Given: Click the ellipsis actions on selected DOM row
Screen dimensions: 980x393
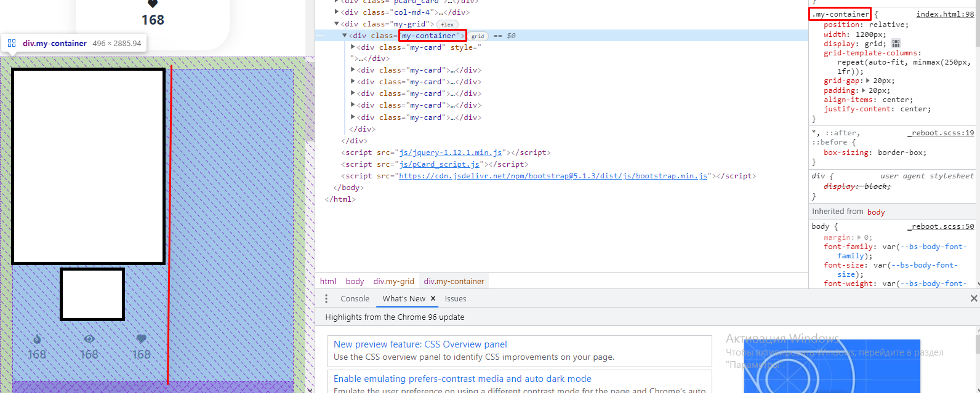Looking at the screenshot, I should point(319,36).
